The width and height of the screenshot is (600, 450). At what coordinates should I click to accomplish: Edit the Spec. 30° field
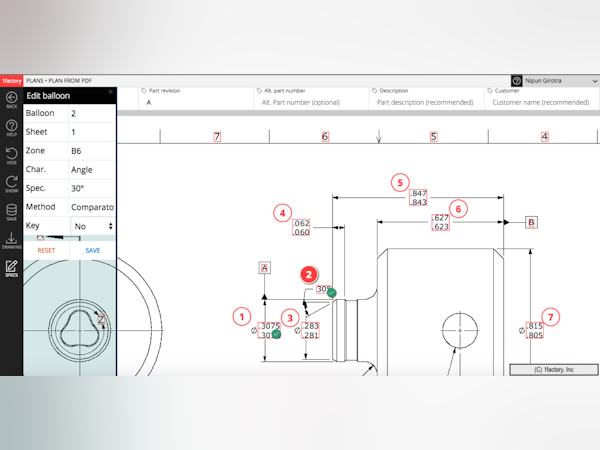(x=92, y=188)
